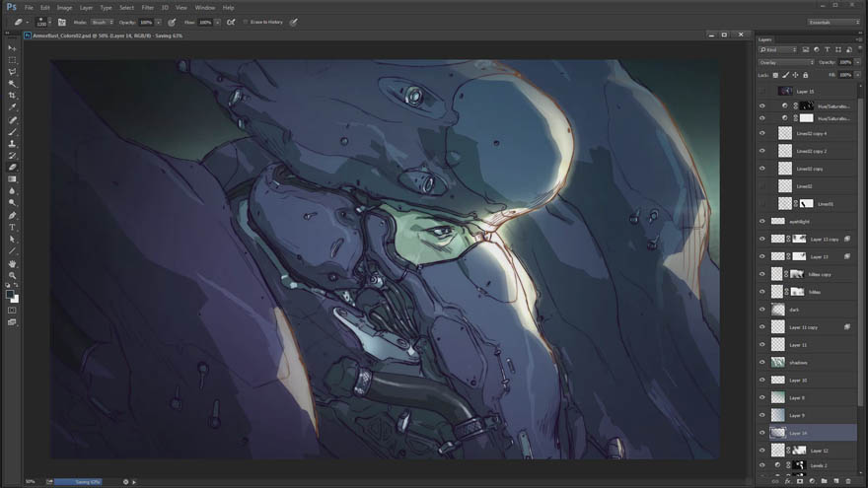Open the Filter menu
The image size is (868, 488).
(x=147, y=8)
